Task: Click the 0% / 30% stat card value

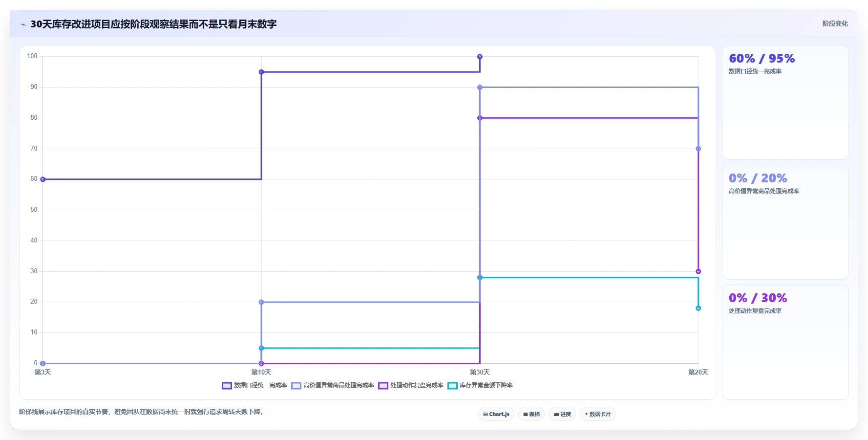Action: point(758,298)
